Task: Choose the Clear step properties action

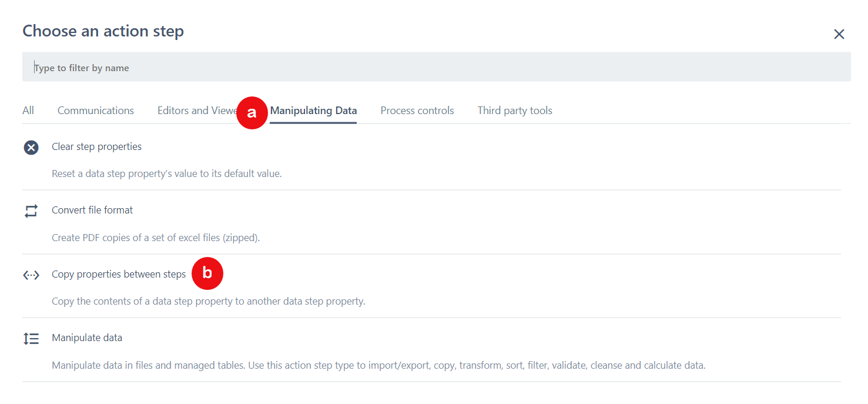Action: (x=97, y=146)
